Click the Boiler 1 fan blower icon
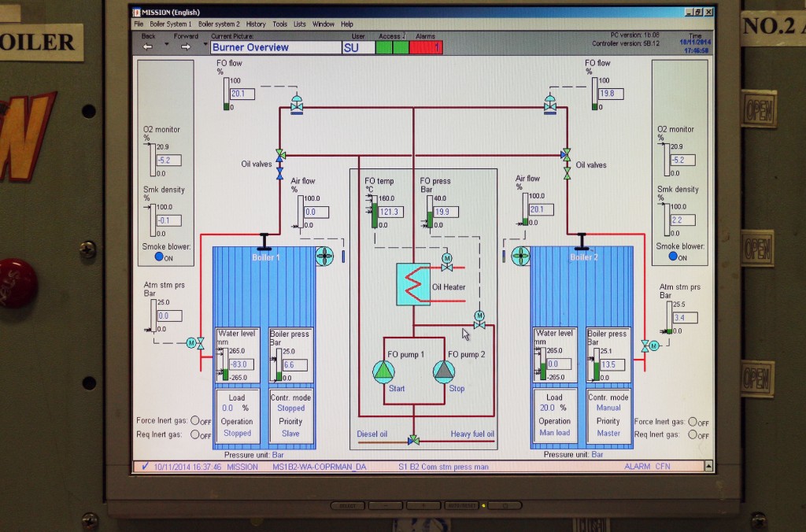The image size is (806, 532). coord(325,256)
